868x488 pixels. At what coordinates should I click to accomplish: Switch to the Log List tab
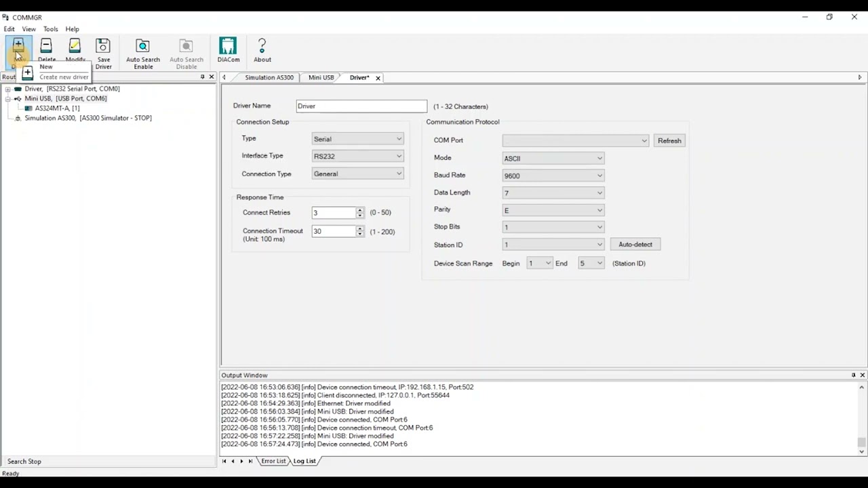click(304, 461)
